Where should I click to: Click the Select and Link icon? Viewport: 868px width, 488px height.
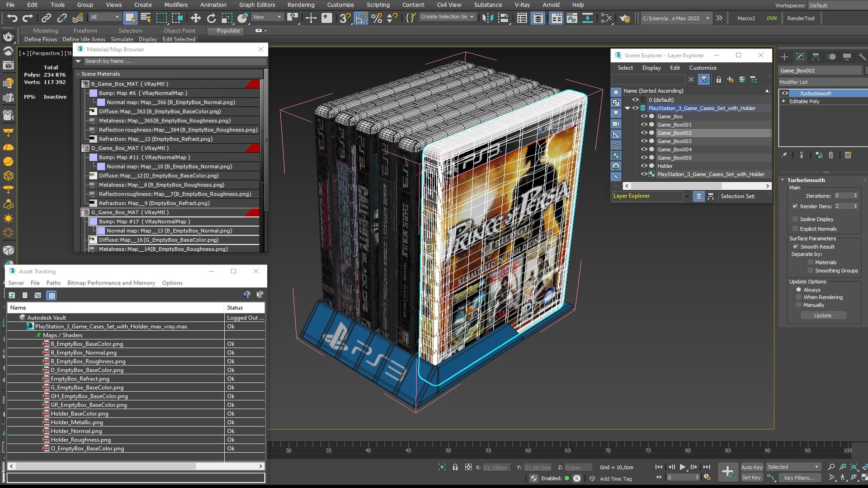[46, 18]
